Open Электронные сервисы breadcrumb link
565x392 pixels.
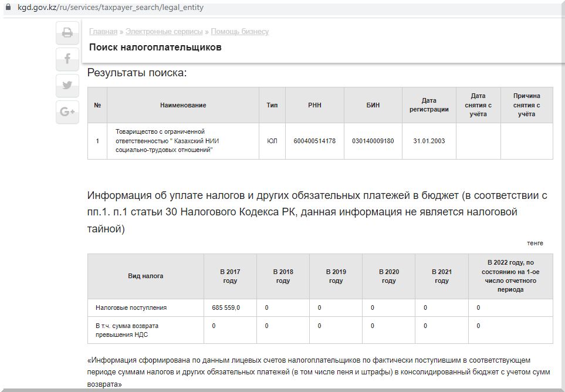click(x=164, y=32)
